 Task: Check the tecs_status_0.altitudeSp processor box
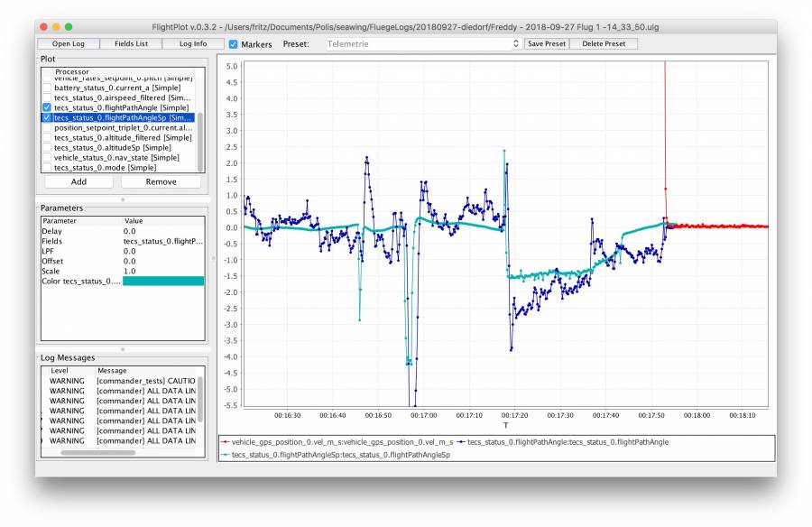click(x=47, y=147)
